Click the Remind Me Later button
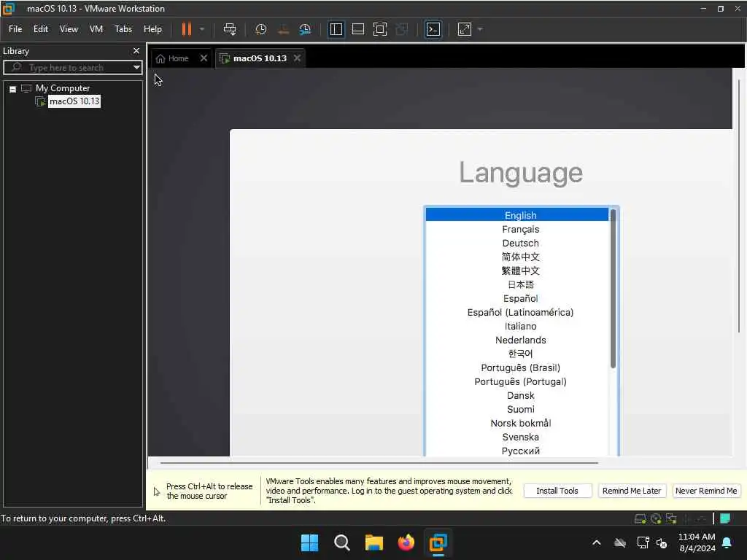This screenshot has height=560, width=747. [x=631, y=491]
